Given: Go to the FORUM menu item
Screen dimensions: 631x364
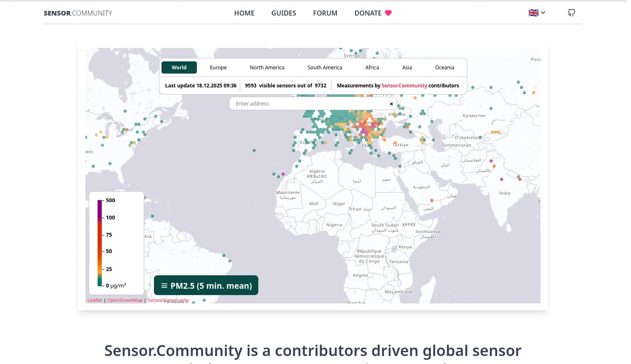Looking at the screenshot, I should [325, 13].
